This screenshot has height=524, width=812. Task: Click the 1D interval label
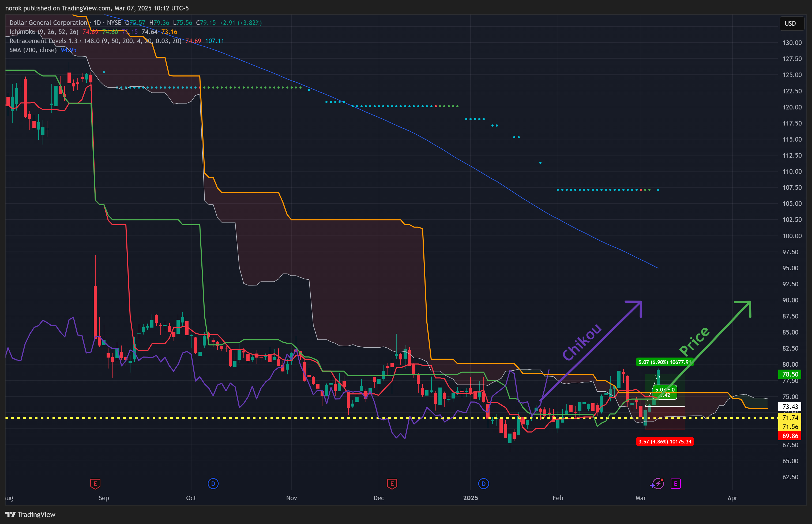click(x=97, y=23)
